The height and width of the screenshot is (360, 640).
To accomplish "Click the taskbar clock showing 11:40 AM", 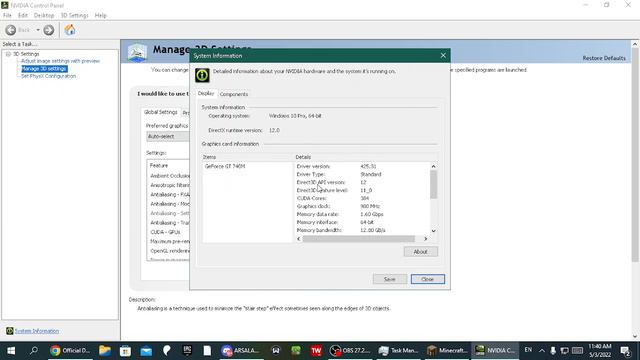I will click(x=600, y=346).
